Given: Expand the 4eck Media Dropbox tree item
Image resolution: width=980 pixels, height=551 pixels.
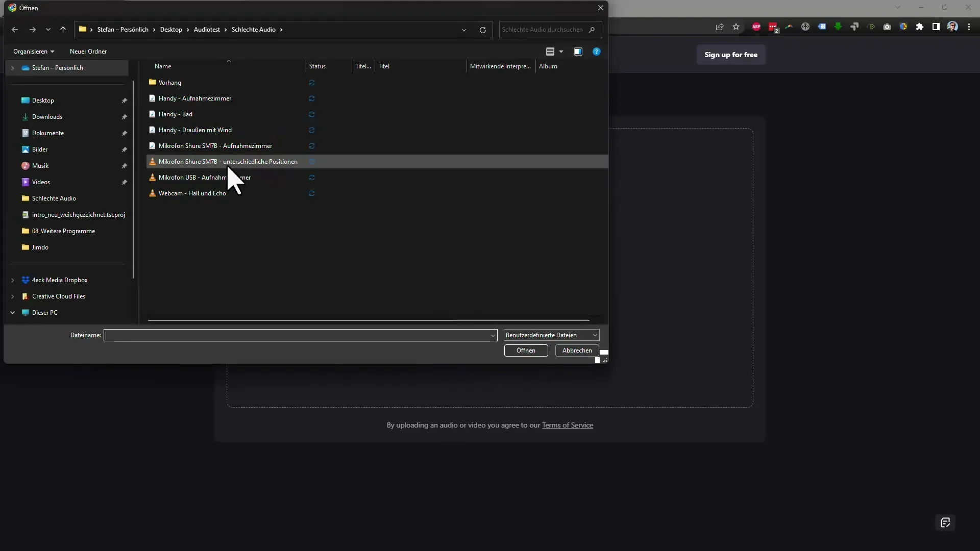Looking at the screenshot, I should [x=13, y=280].
